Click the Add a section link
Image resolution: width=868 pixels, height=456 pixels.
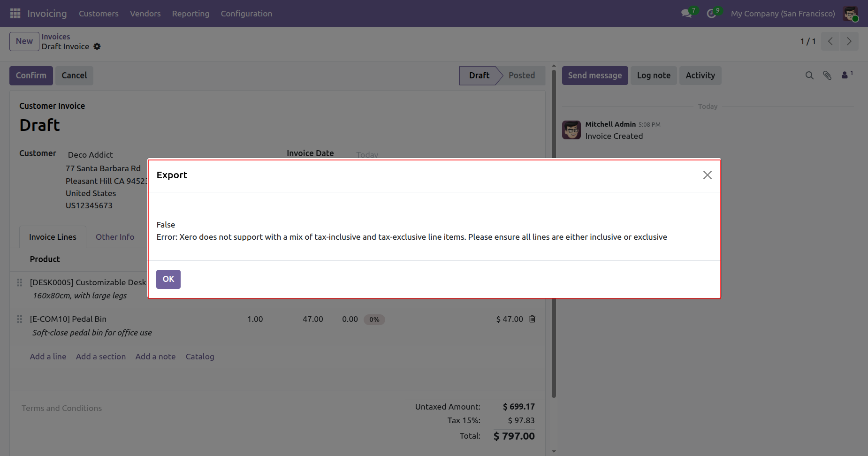point(101,357)
